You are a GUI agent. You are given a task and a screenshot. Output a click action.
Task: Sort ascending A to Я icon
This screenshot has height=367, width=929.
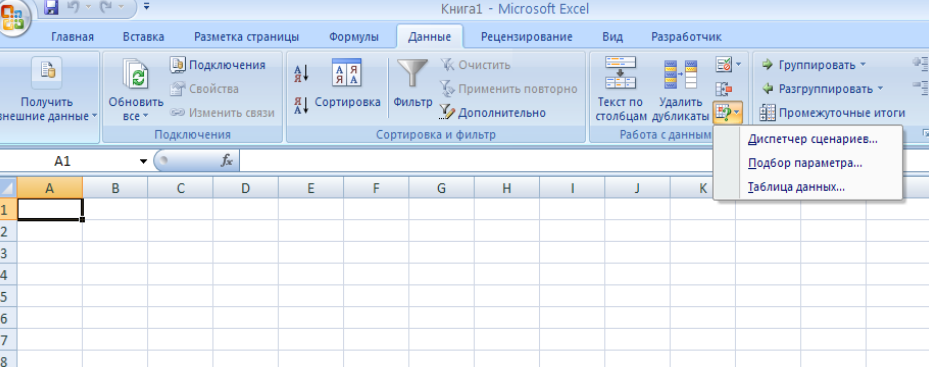[302, 74]
